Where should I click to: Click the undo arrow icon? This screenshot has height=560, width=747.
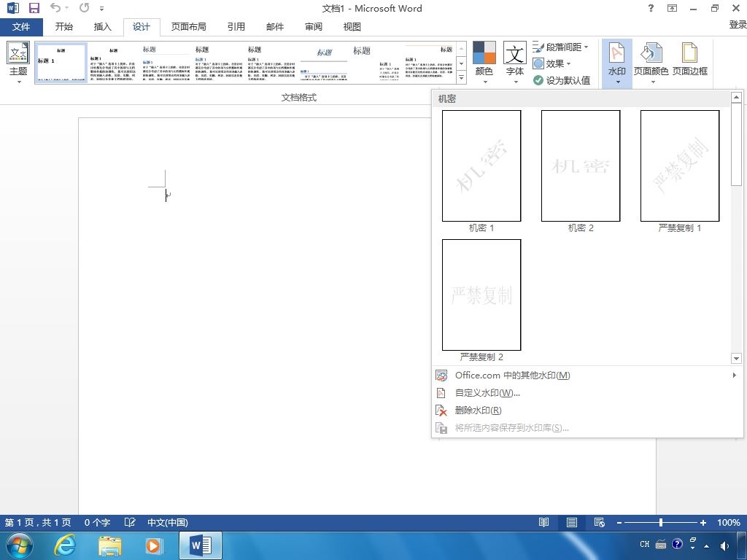pos(55,8)
